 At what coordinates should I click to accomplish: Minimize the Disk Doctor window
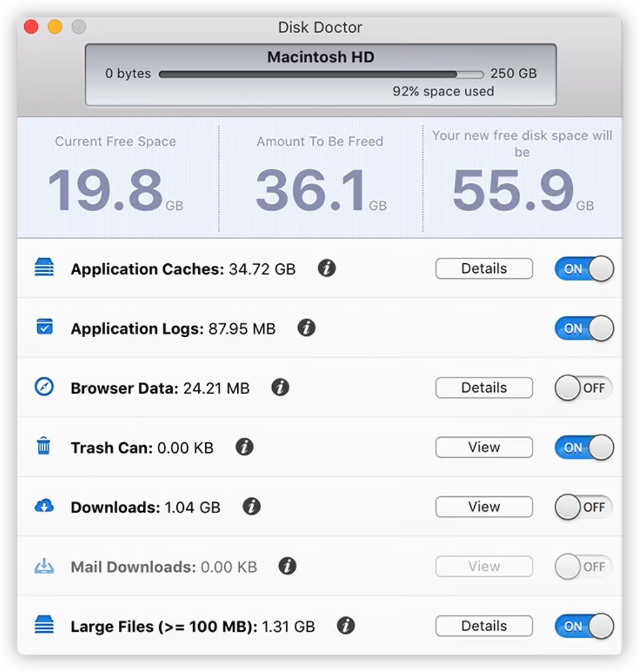(x=55, y=27)
